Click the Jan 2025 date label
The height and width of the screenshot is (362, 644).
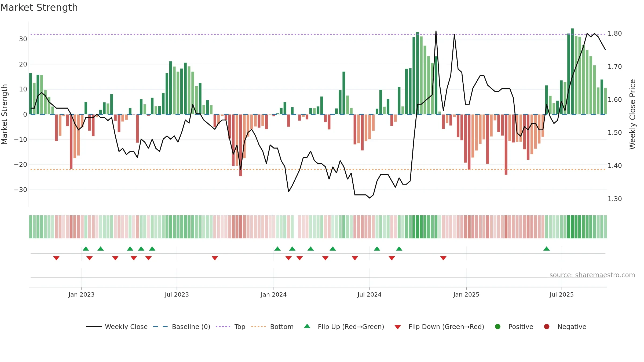466,294
